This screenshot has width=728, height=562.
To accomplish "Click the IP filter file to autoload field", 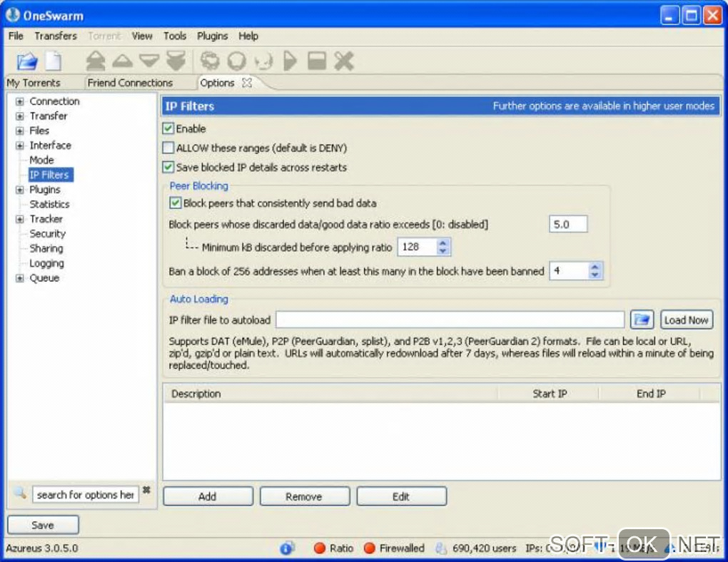I will (450, 320).
